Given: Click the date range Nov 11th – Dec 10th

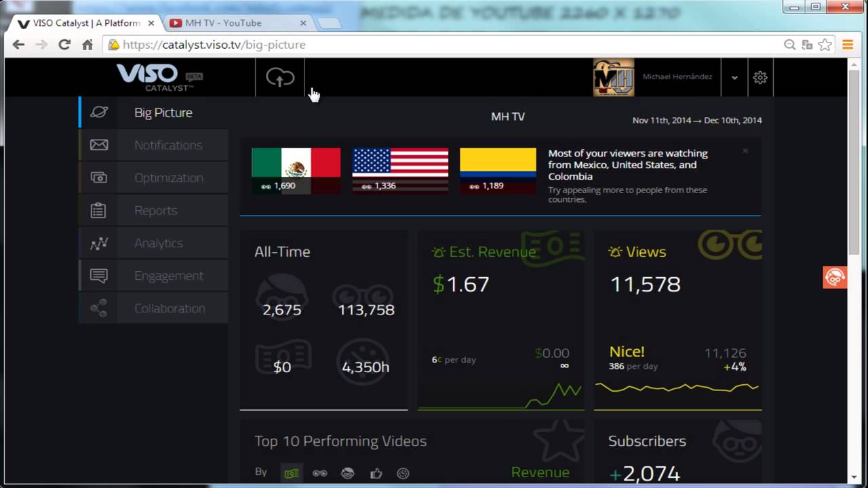Looking at the screenshot, I should click(697, 121).
